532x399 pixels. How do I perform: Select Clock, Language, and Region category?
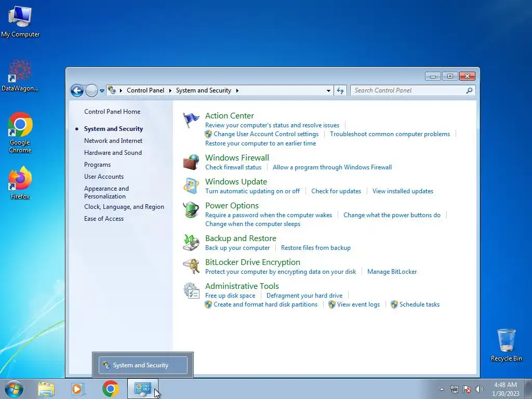pyautogui.click(x=124, y=207)
